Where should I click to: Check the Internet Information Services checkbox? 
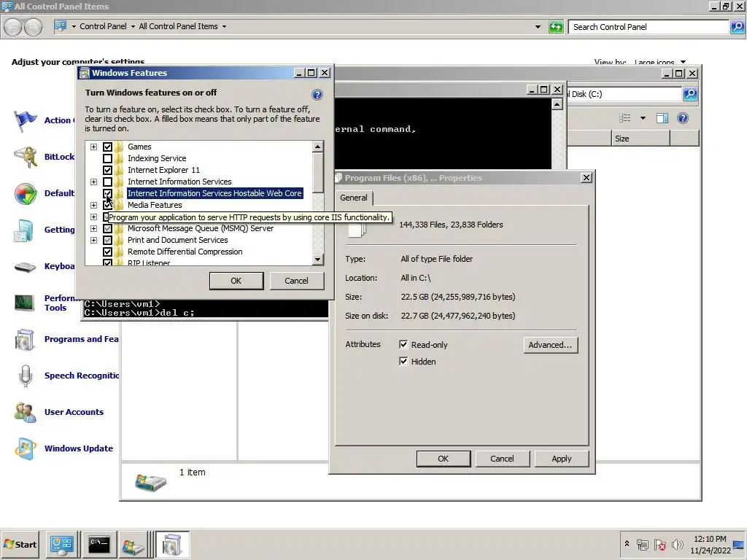108,182
